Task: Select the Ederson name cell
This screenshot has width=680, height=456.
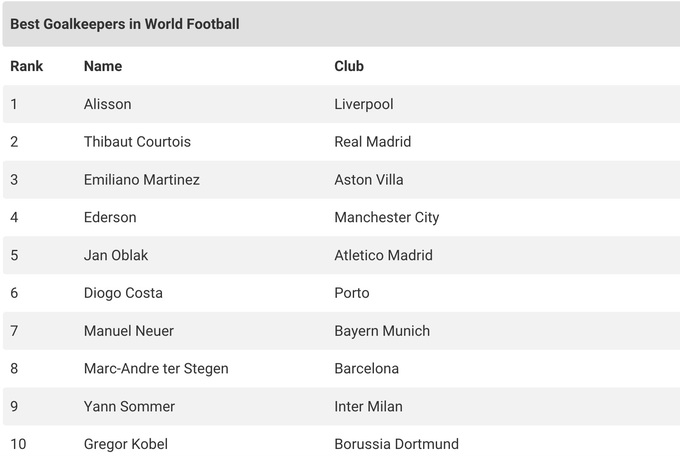Action: [110, 217]
